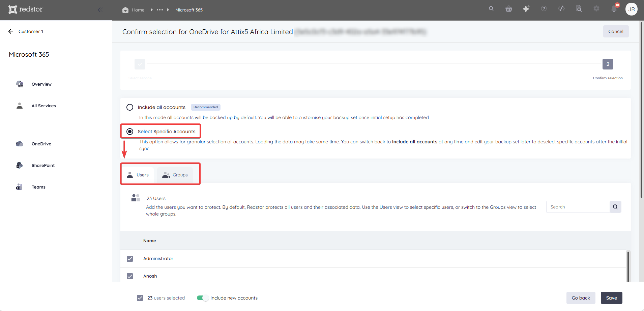Switch to the Groups tab
The width and height of the screenshot is (644, 311).
(175, 175)
